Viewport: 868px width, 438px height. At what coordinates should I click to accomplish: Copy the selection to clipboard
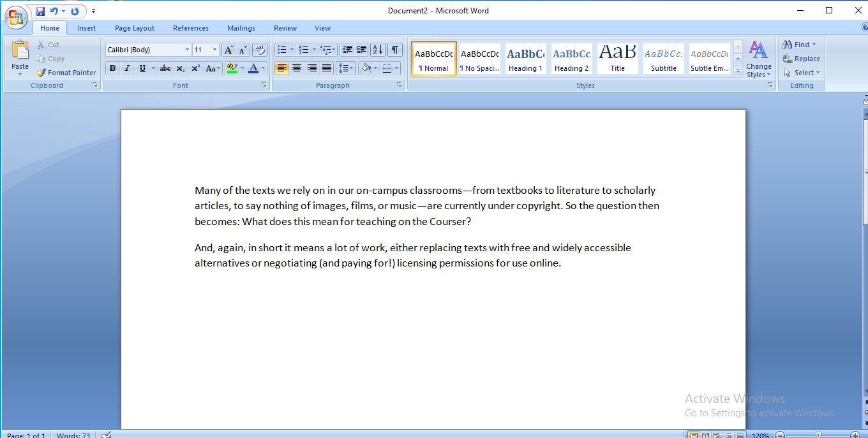point(50,59)
